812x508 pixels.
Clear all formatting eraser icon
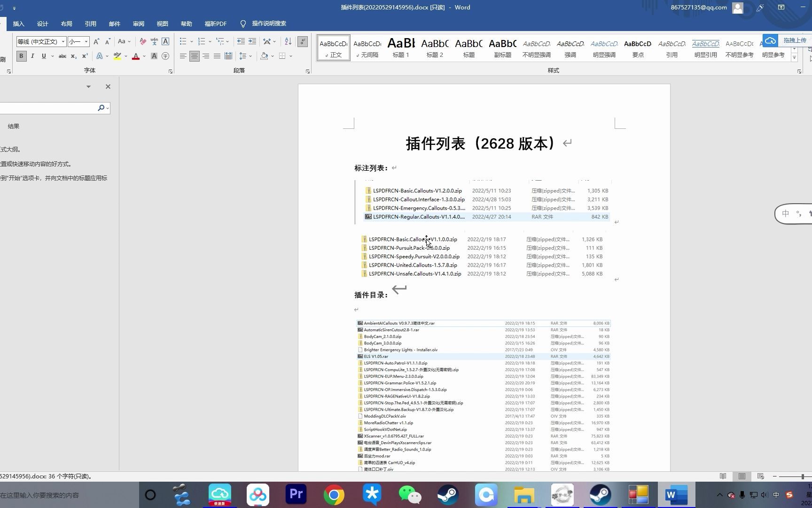(x=143, y=41)
